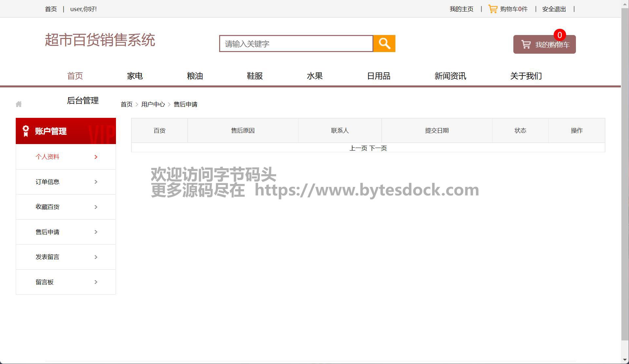Go to 水果 category in navigation

tap(314, 76)
